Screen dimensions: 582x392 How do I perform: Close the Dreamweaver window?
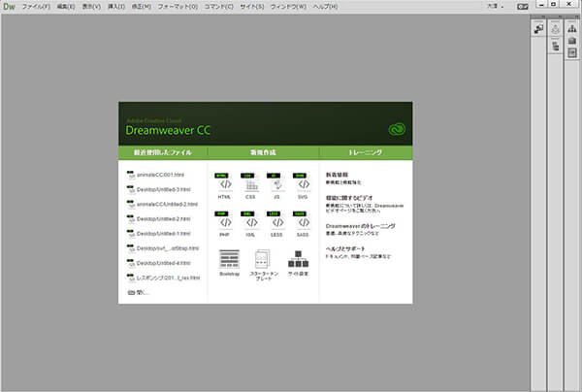(x=569, y=5)
